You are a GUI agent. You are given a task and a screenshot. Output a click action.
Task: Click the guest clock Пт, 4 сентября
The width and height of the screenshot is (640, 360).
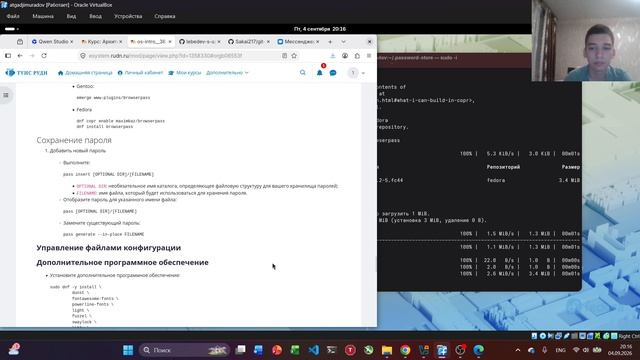pos(320,29)
